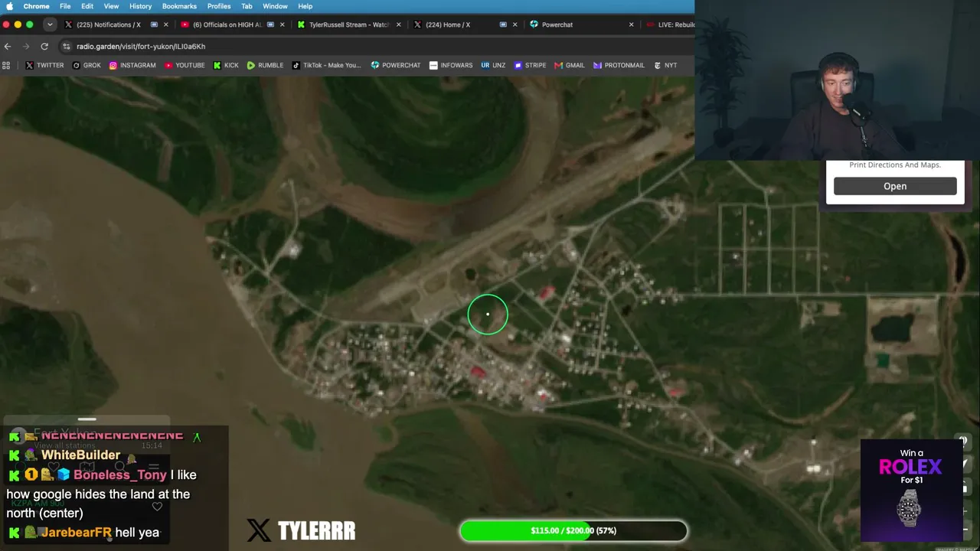The height and width of the screenshot is (551, 980).
Task: Switch to the TylerRussell Stream tab
Action: coord(348,24)
